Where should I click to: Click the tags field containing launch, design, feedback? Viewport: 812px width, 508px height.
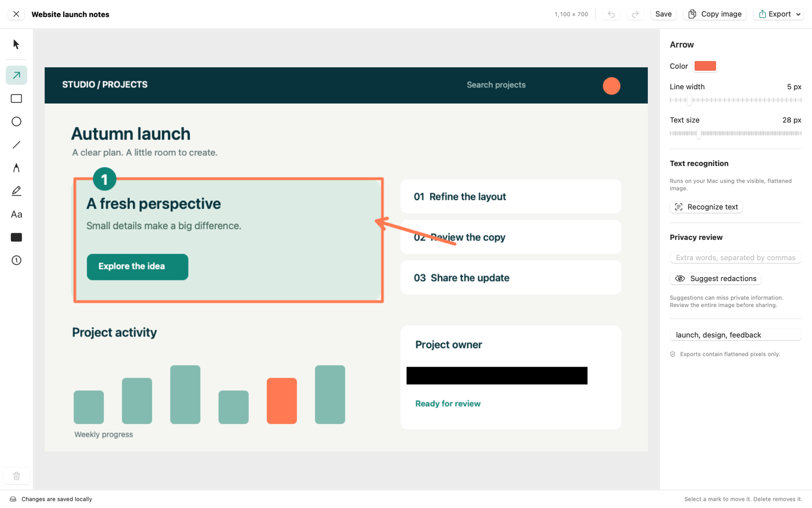[x=735, y=335]
